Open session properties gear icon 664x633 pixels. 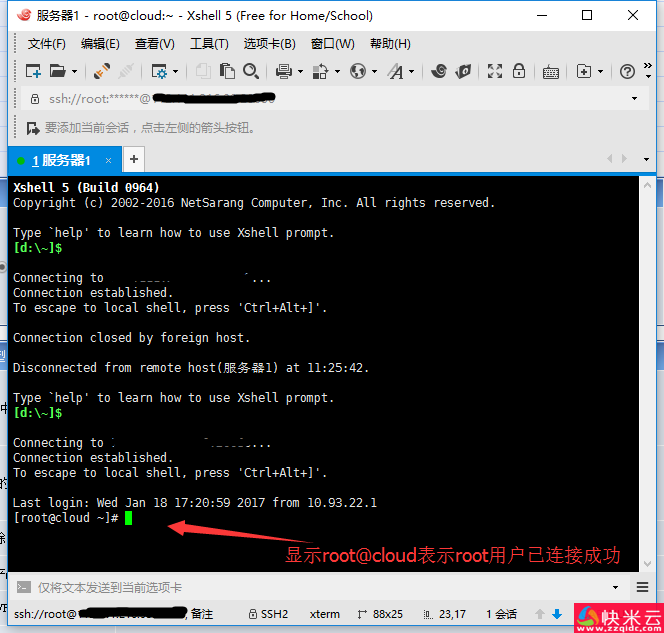(x=159, y=71)
